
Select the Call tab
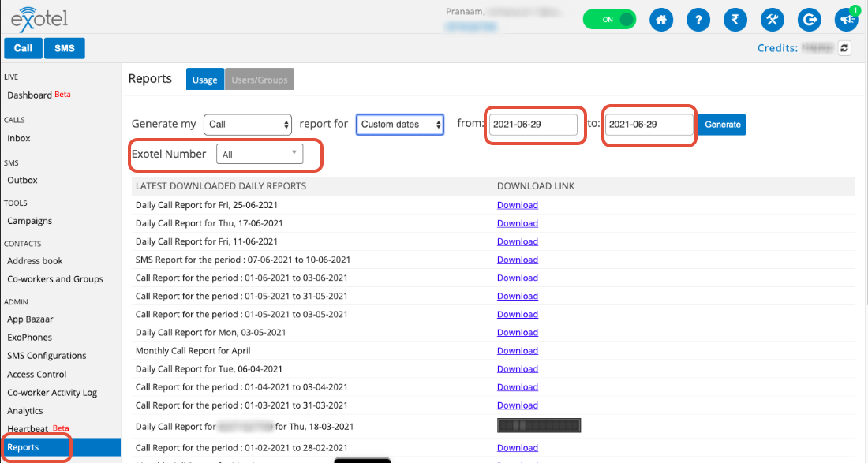coord(23,48)
